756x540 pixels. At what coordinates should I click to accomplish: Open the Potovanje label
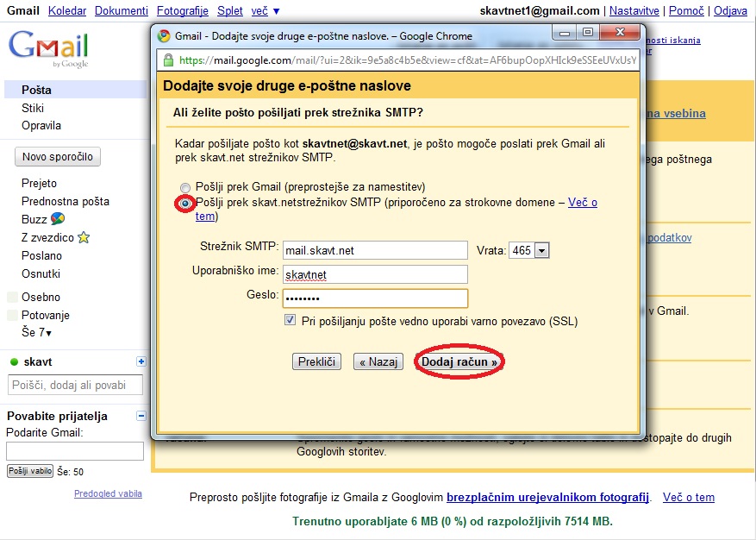[46, 315]
